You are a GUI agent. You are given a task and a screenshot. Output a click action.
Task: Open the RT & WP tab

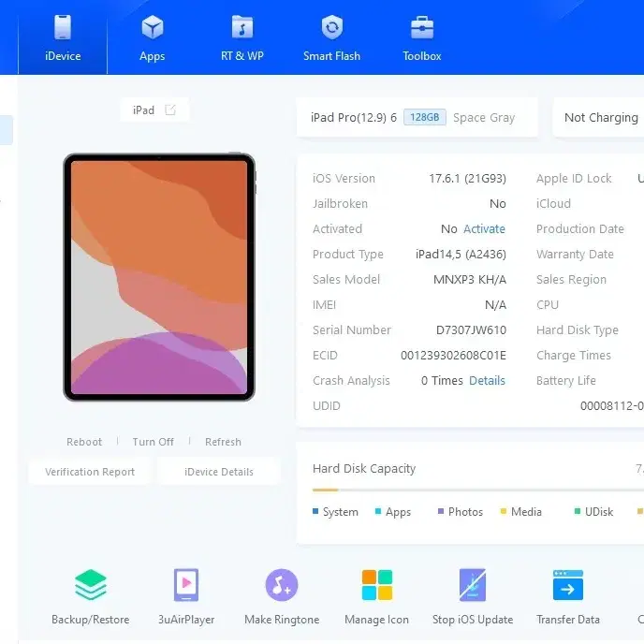241,37
